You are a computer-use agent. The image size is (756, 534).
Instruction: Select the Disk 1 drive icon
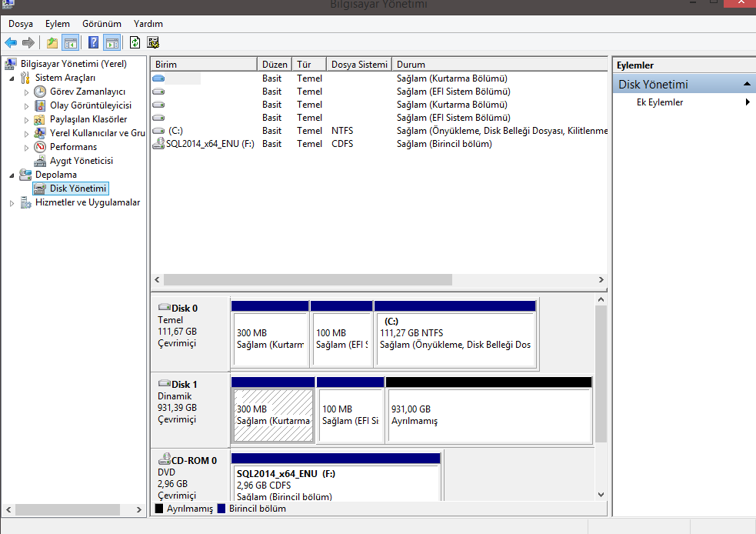click(x=165, y=384)
